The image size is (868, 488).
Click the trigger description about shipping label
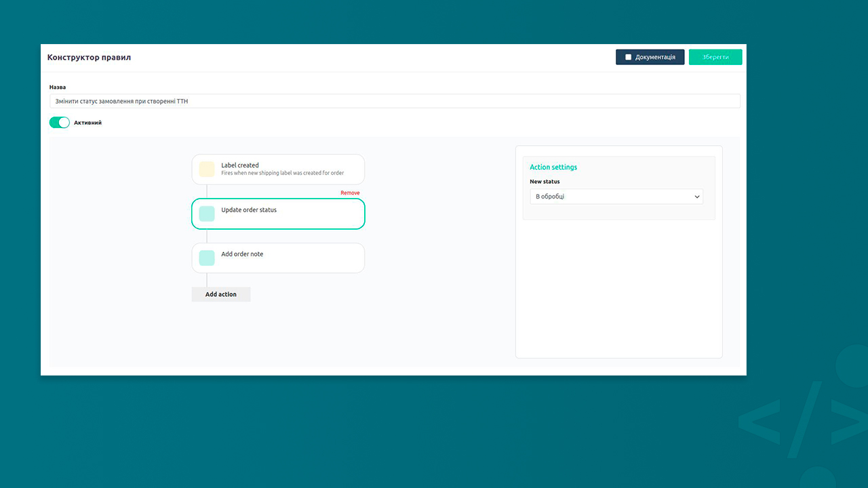click(282, 174)
